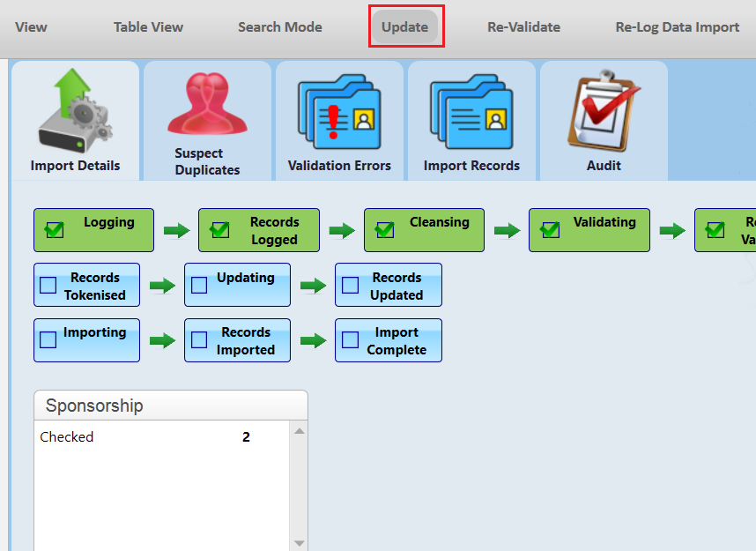Click green arrow after Importing step

point(162,340)
